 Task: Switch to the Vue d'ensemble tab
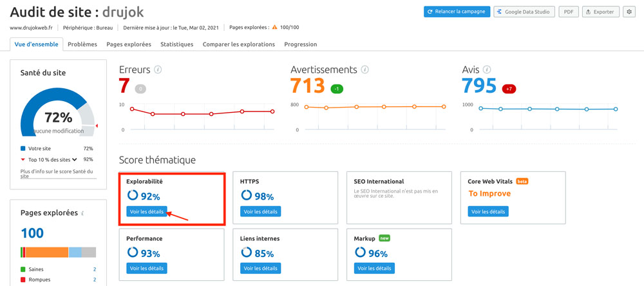coord(36,44)
